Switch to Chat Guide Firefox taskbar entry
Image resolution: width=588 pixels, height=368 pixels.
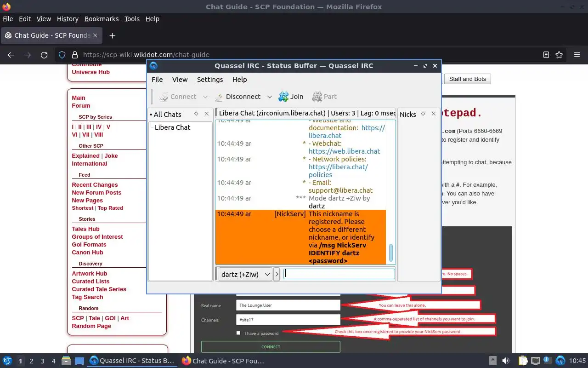pyautogui.click(x=223, y=361)
